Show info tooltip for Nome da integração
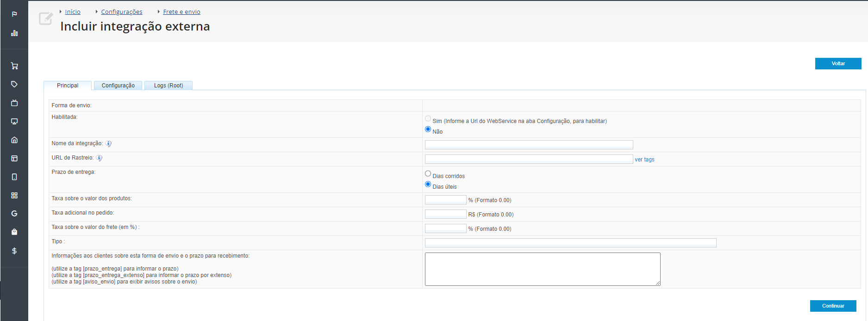This screenshot has height=321, width=868. coord(108,144)
